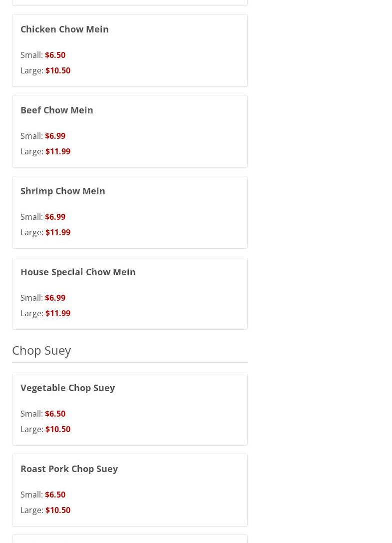Open the Chicken Chow Mein item
The image size is (392, 543).
[x=64, y=29]
